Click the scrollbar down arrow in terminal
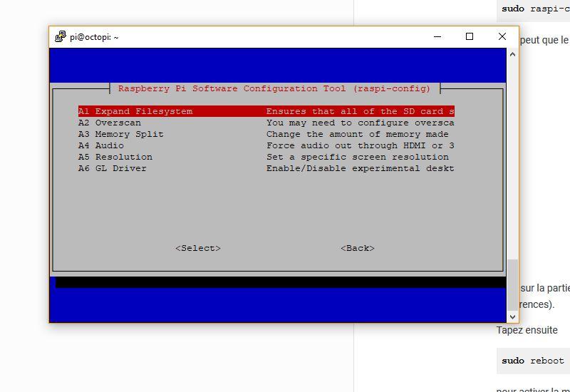Screen dimensions: 570x392 coord(512,316)
